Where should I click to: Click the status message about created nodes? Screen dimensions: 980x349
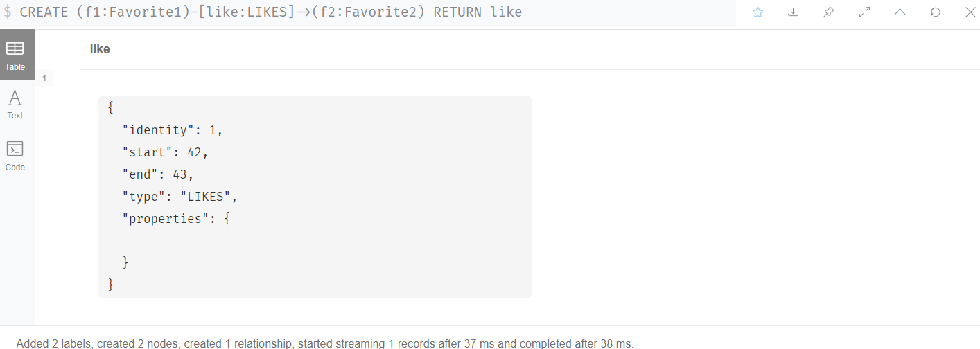click(x=324, y=343)
